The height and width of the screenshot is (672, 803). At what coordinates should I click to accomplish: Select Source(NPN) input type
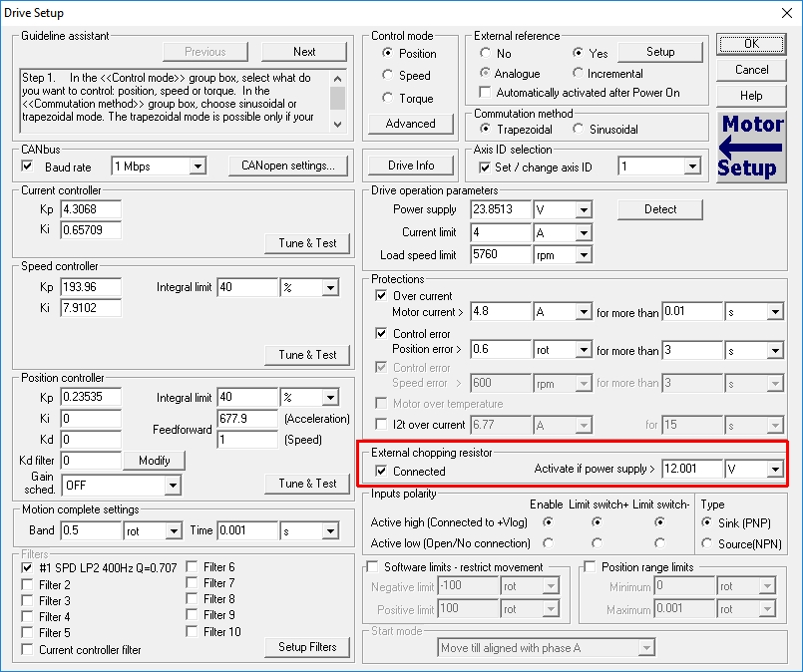706,543
